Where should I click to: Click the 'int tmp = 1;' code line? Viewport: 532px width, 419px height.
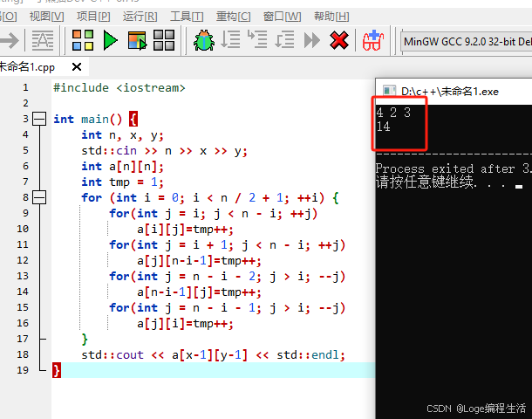point(122,182)
